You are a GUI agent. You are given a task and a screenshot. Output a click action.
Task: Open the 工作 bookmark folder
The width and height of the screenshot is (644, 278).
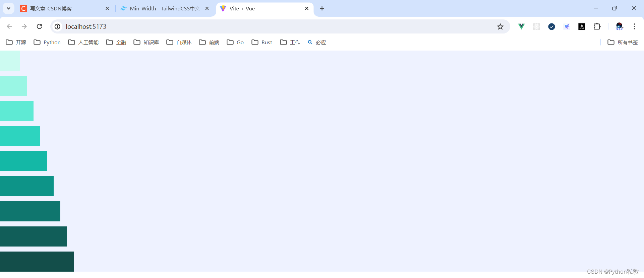pos(290,42)
